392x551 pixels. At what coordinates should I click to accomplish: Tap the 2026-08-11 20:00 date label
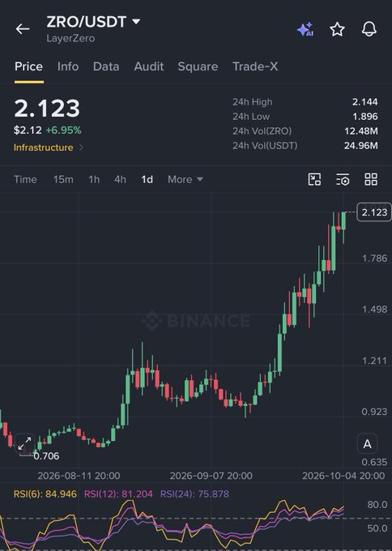(79, 476)
